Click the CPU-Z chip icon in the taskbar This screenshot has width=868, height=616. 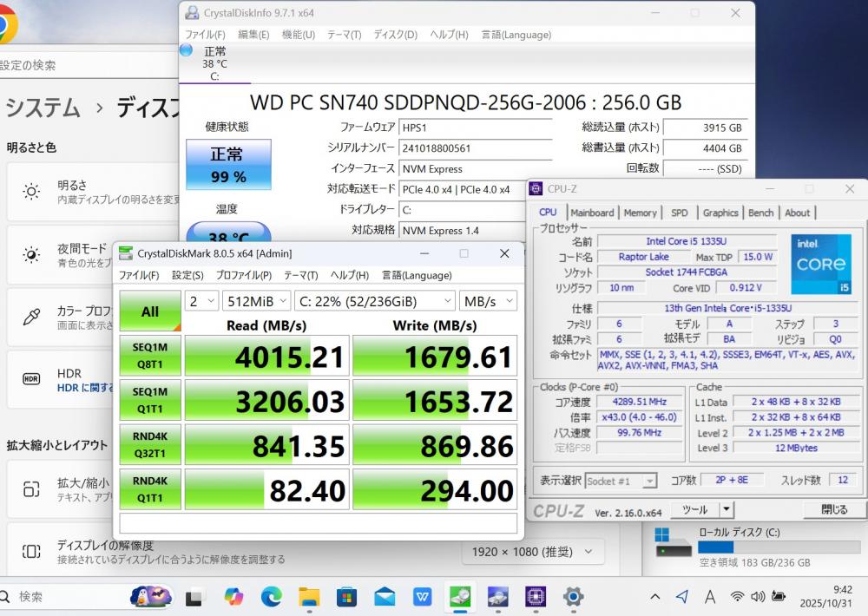(x=536, y=597)
